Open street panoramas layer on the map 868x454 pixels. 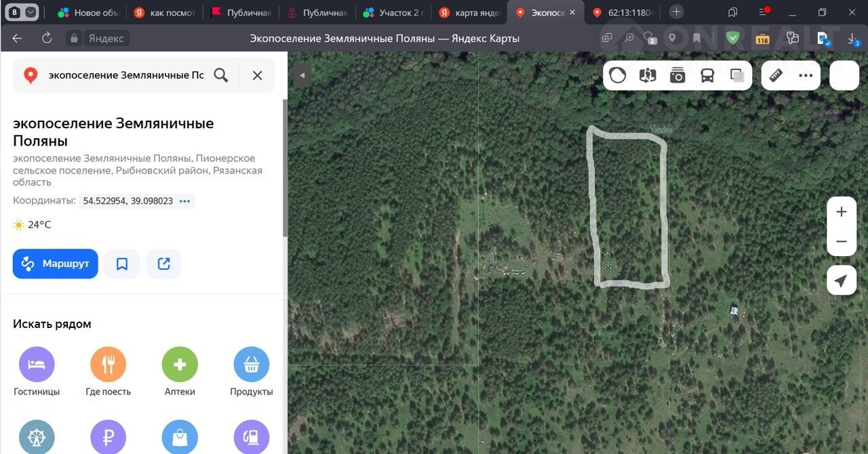648,75
